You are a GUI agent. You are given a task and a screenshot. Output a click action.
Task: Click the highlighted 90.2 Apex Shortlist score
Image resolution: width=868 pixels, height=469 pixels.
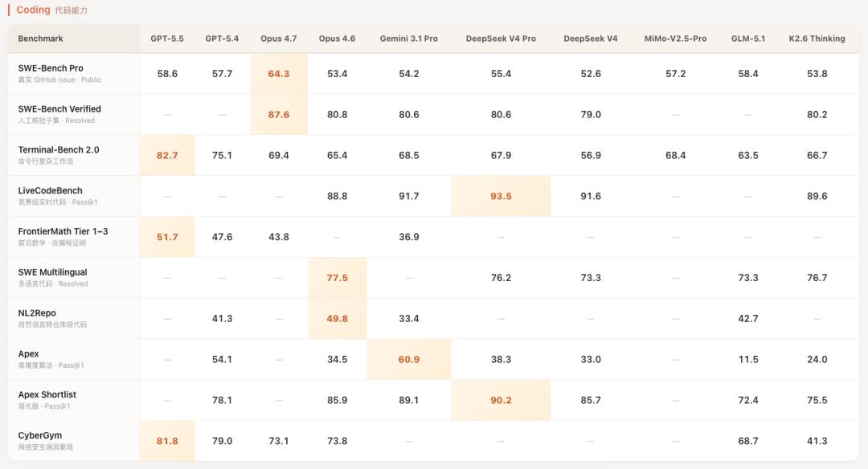tap(501, 400)
